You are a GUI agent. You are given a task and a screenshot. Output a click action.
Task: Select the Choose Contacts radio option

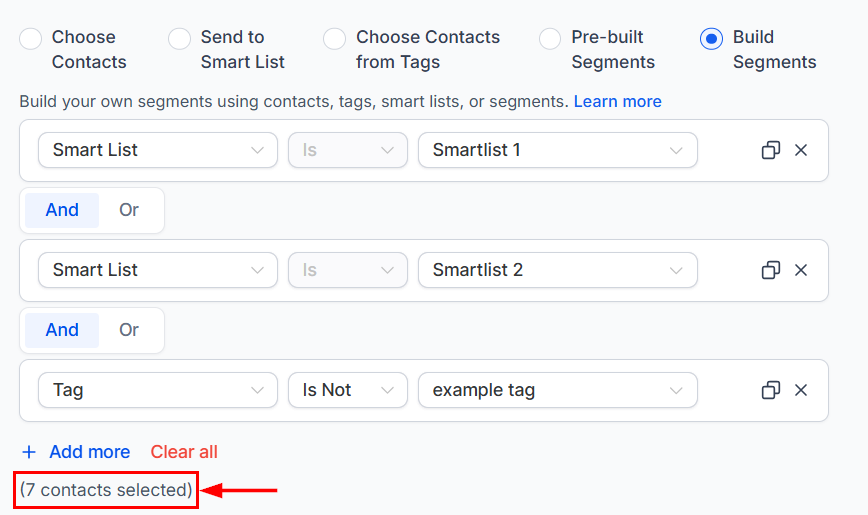(30, 39)
